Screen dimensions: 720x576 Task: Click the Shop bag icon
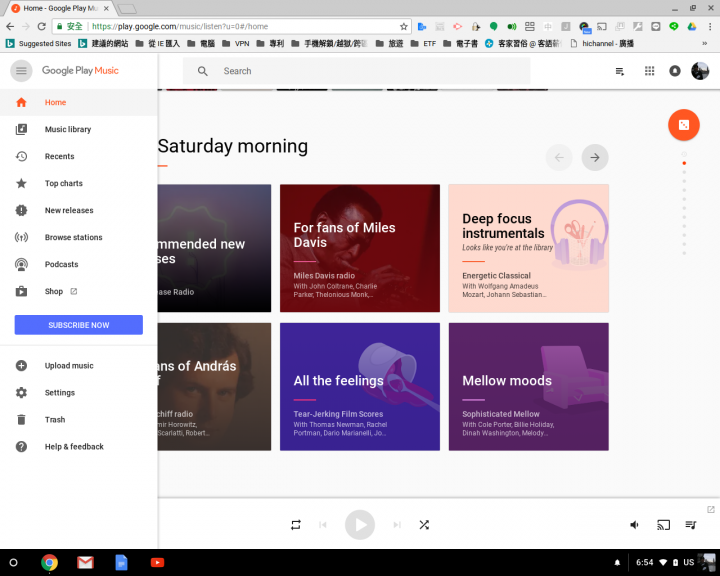click(x=21, y=291)
